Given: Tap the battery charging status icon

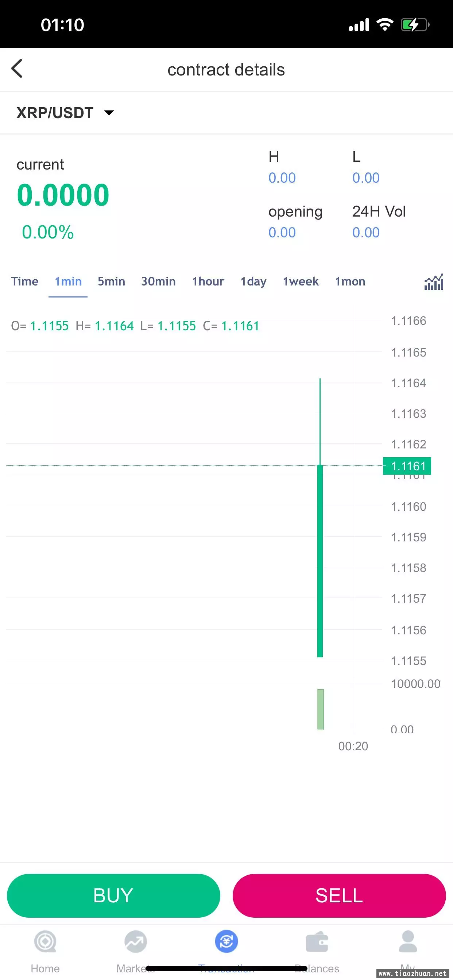Looking at the screenshot, I should point(415,25).
